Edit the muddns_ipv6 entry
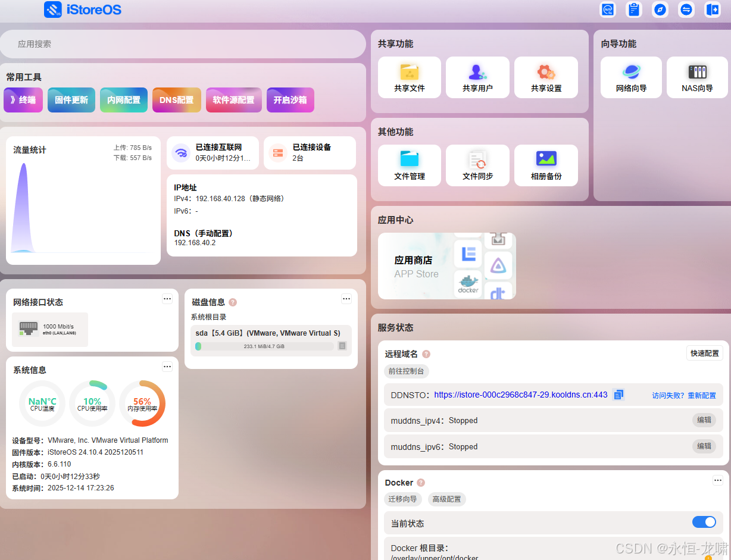The height and width of the screenshot is (560, 731). point(704,446)
